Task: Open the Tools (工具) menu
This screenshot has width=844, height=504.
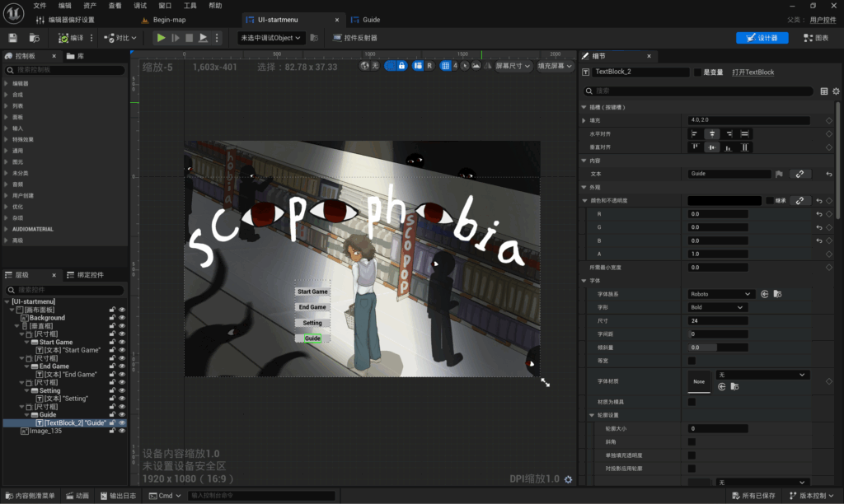Action: 190,6
